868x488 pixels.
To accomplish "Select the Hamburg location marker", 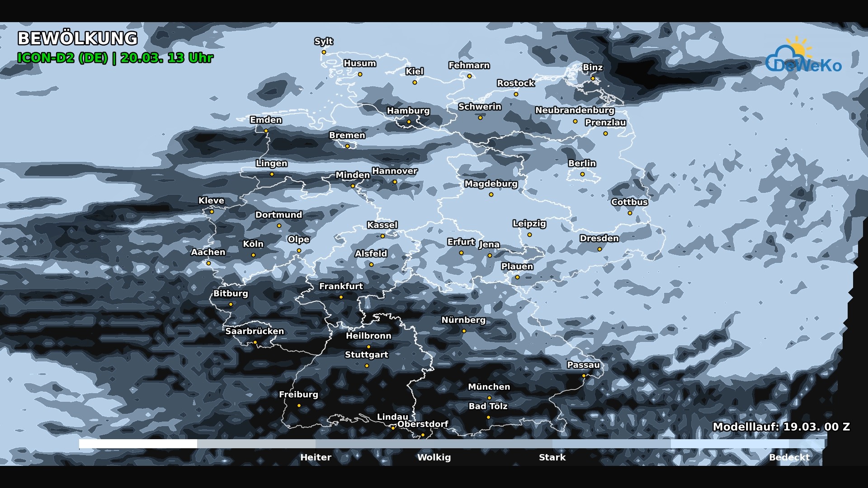I will (x=408, y=121).
